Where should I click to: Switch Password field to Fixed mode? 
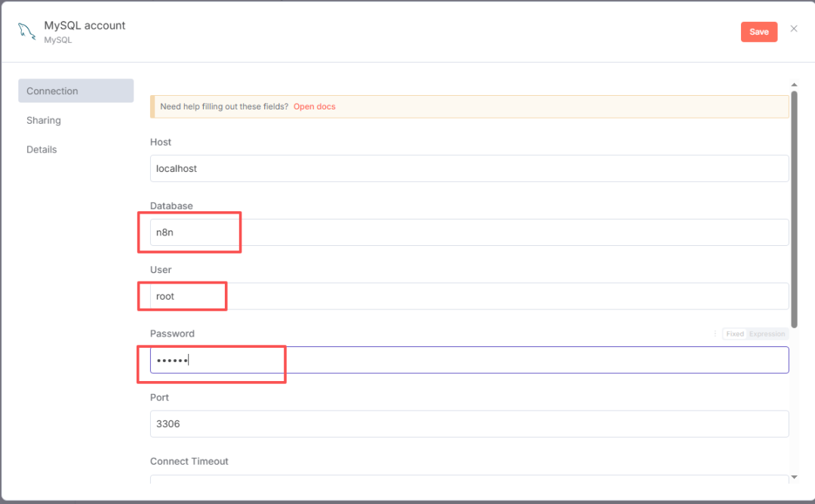(x=735, y=333)
